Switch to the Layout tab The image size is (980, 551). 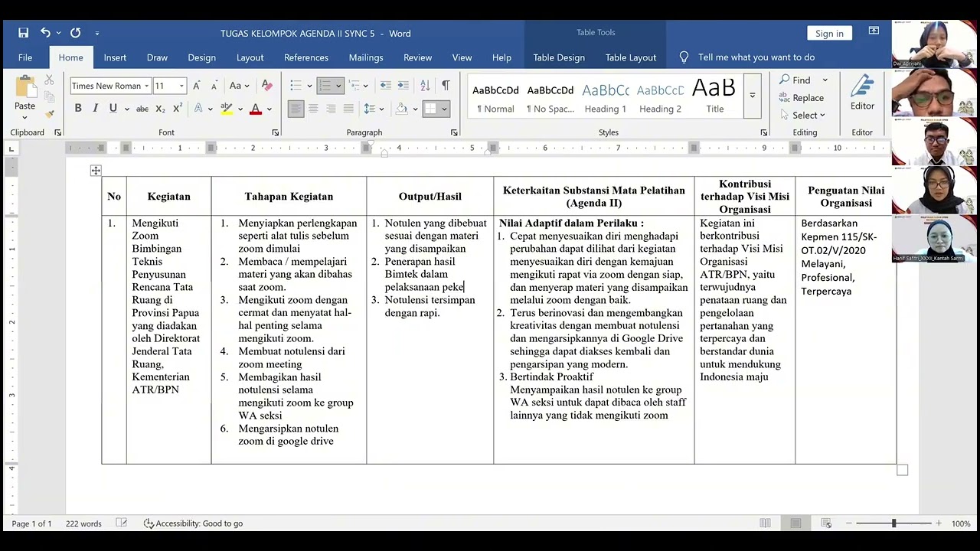pyautogui.click(x=250, y=57)
